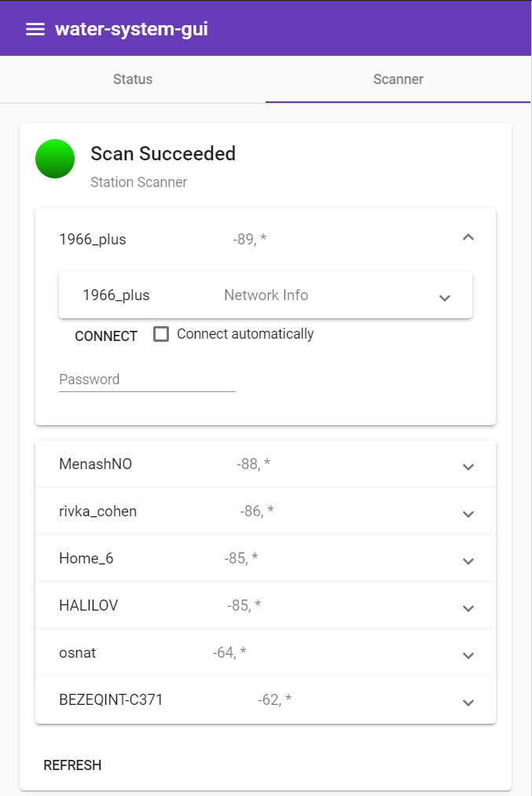Select the Scanner tab

pos(398,79)
